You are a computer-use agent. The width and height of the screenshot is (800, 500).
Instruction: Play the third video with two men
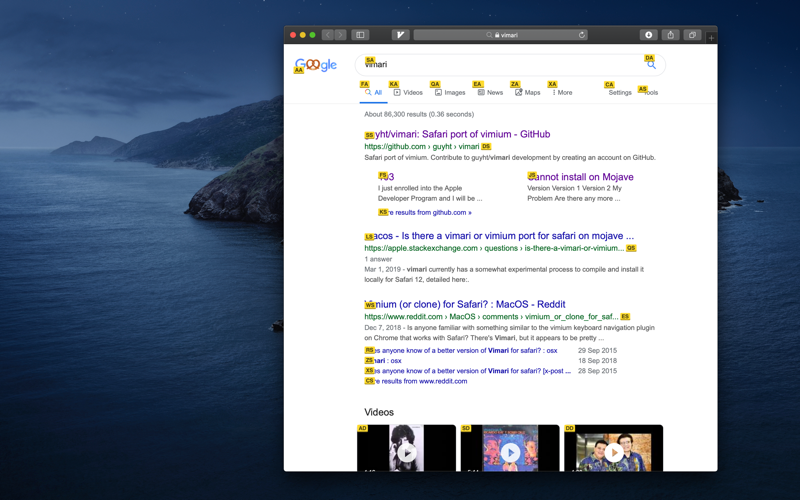614,448
